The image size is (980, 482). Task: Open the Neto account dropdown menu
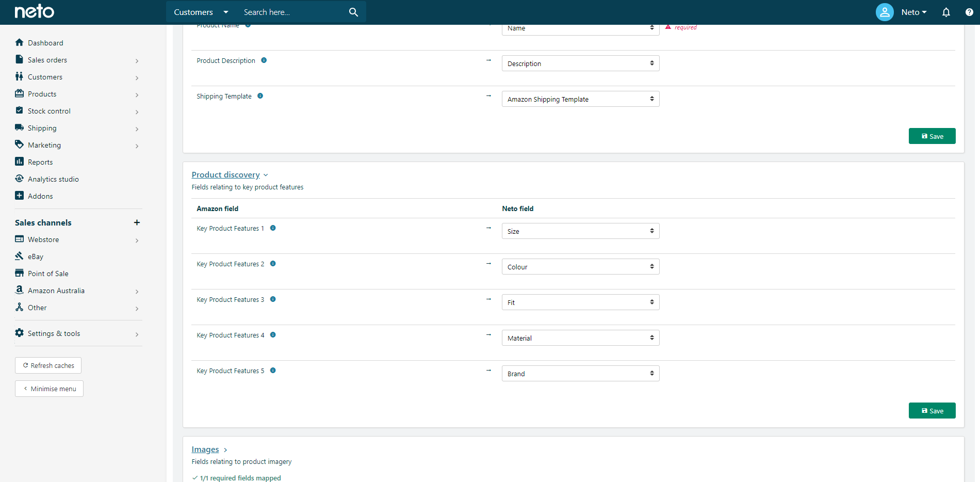913,12
